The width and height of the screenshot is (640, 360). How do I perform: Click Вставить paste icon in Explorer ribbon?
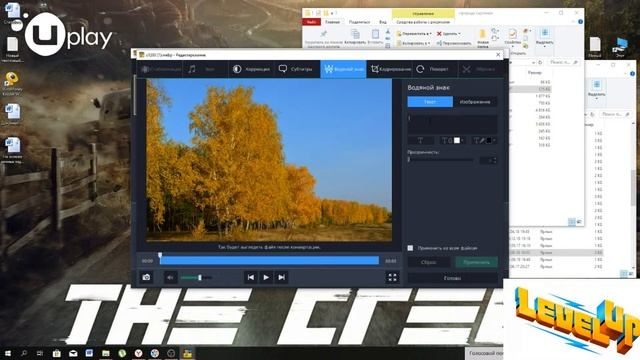(375, 37)
